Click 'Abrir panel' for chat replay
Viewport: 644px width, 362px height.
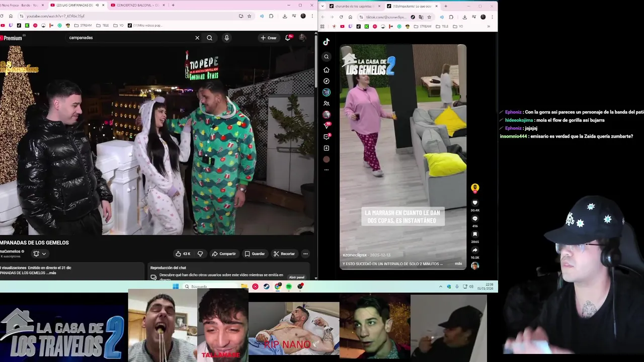pos(297,278)
